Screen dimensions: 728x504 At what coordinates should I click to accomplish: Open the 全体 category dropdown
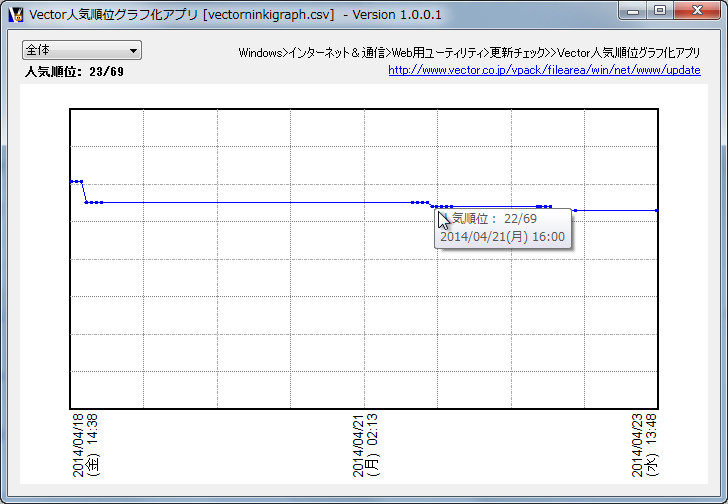(82, 50)
